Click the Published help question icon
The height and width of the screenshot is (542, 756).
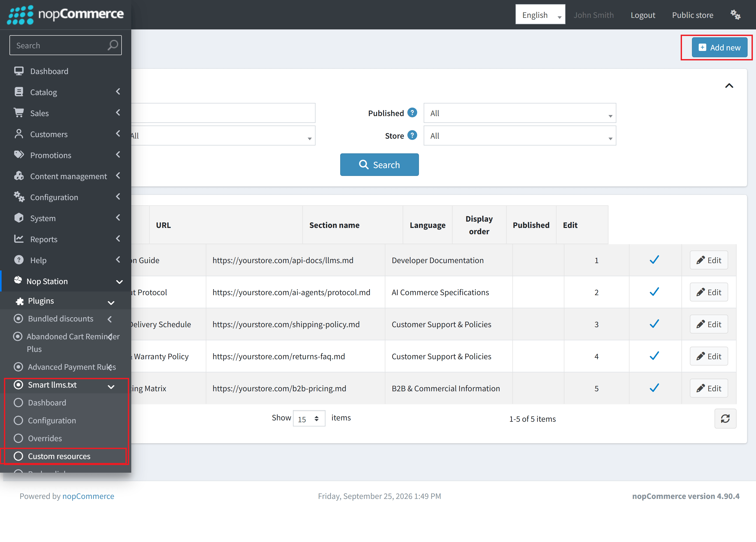412,113
